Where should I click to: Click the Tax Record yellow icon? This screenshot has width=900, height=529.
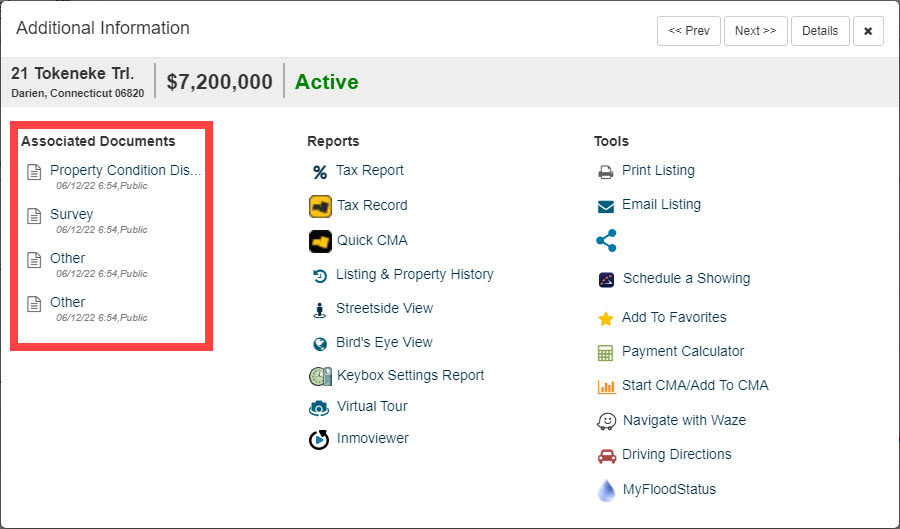click(320, 207)
